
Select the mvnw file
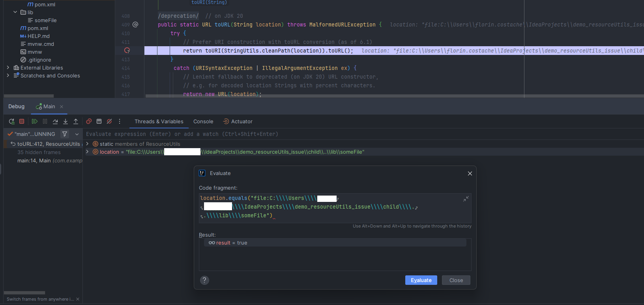31,52
